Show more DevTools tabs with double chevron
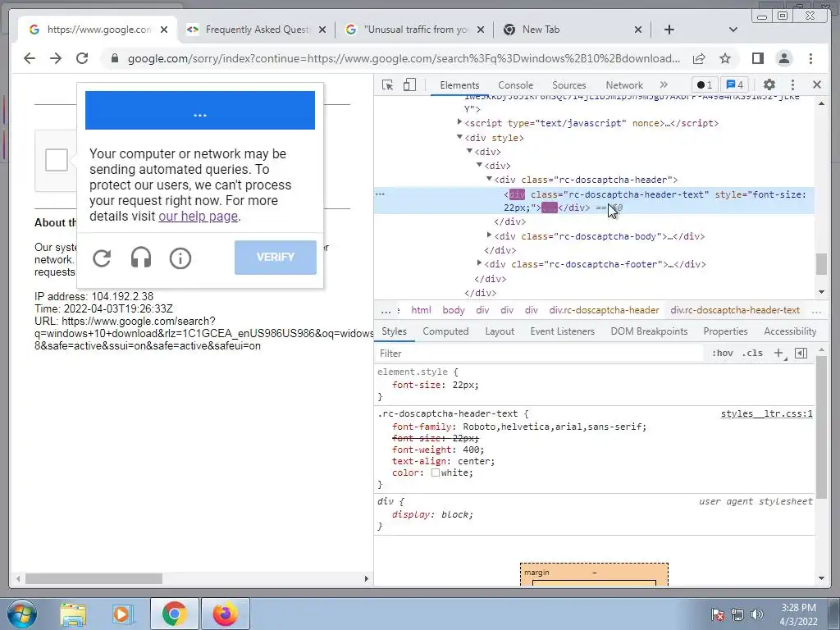Viewport: 840px width, 630px height. click(664, 84)
